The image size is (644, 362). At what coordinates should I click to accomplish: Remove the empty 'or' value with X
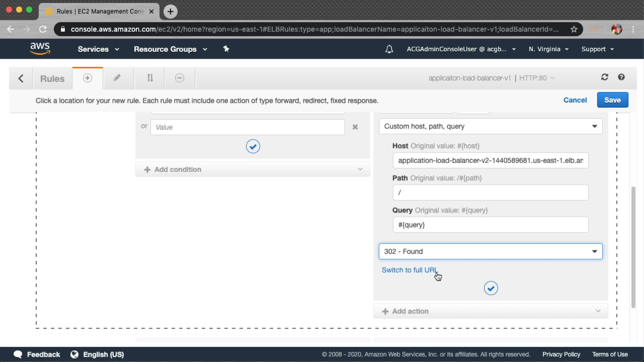click(355, 127)
